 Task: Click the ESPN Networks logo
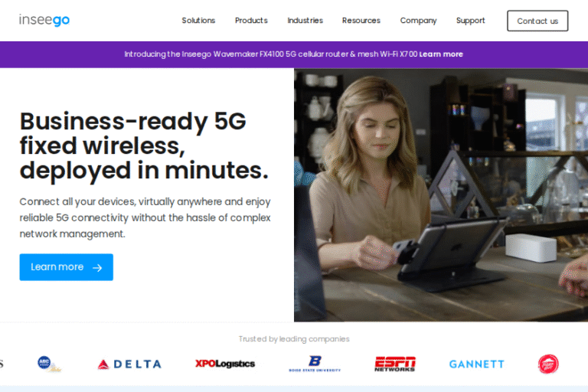tap(395, 364)
